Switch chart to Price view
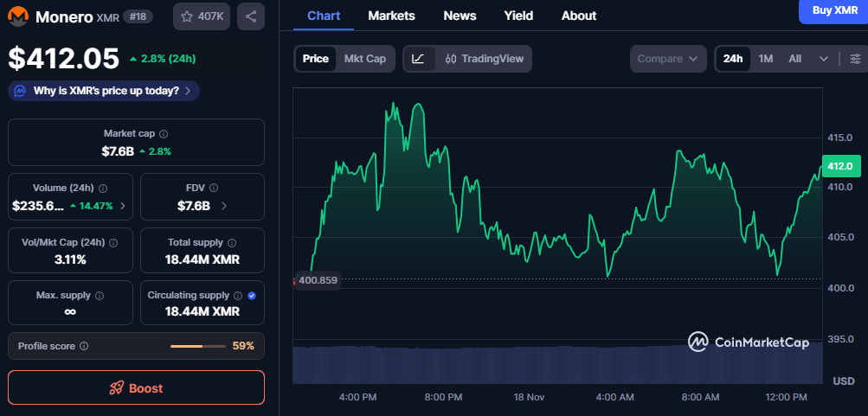868x416 pixels. [x=315, y=59]
